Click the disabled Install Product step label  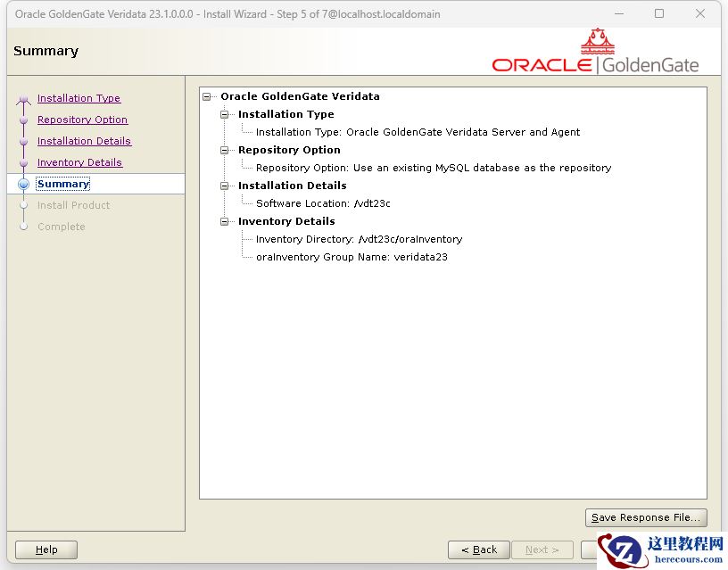point(73,205)
